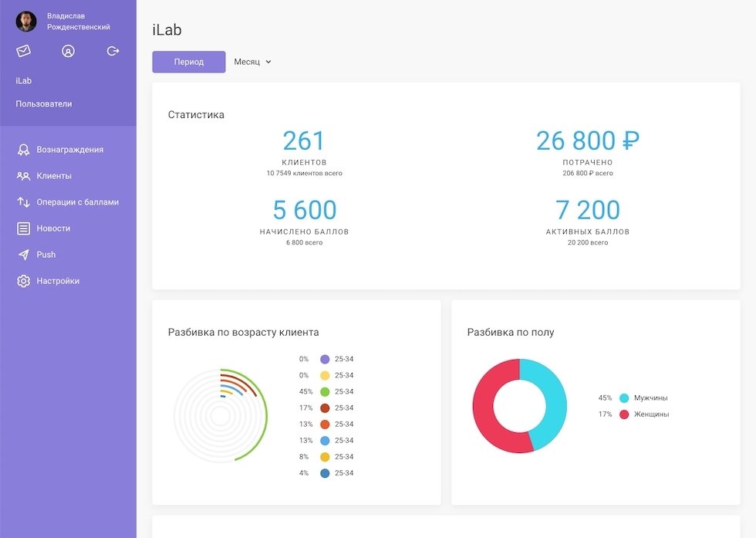Screen dimensions: 756x538
Task: Click the Разбивка по полу heading
Action: pos(511,333)
